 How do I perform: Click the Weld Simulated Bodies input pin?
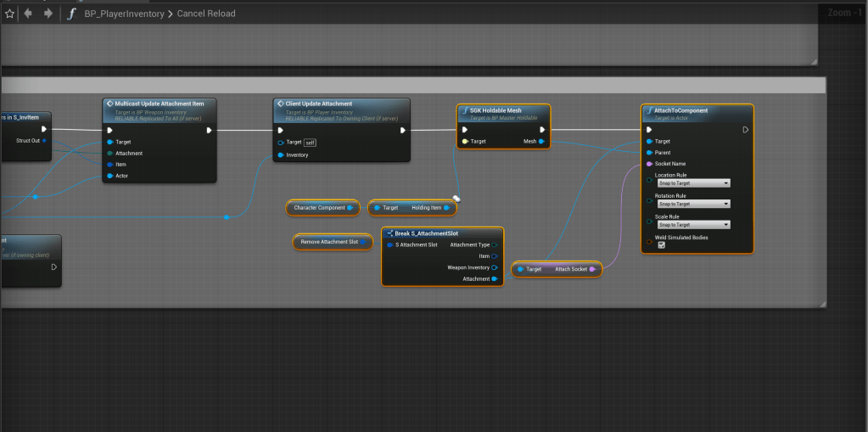649,241
